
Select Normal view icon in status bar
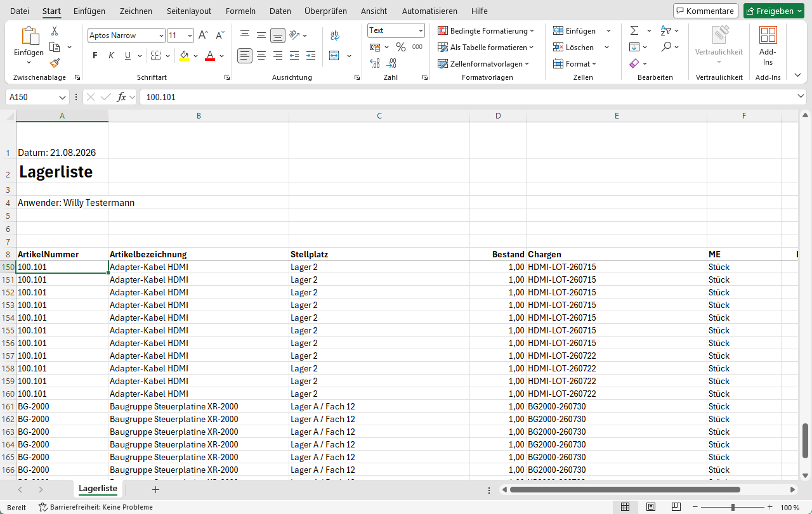(625, 507)
